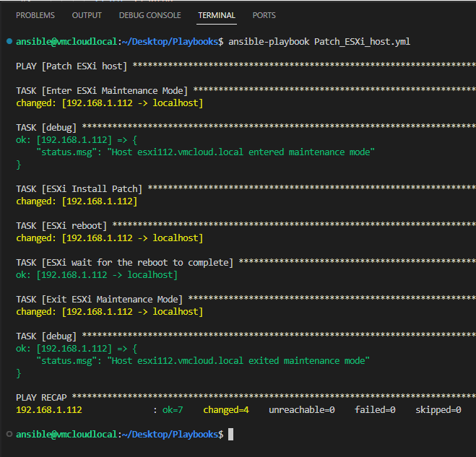Image resolution: width=476 pixels, height=457 pixels.
Task: Open the Patch_ESXi_host.yml filename in the command
Action: [362, 42]
